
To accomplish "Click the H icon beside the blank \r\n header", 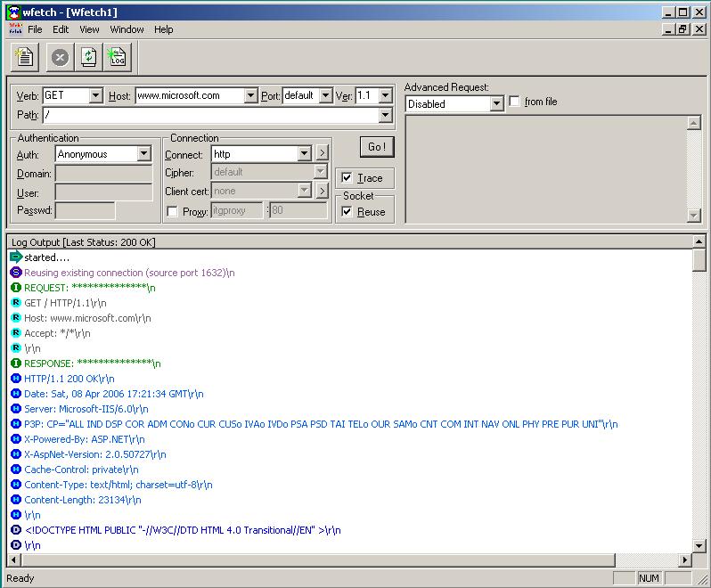I will pos(16,515).
